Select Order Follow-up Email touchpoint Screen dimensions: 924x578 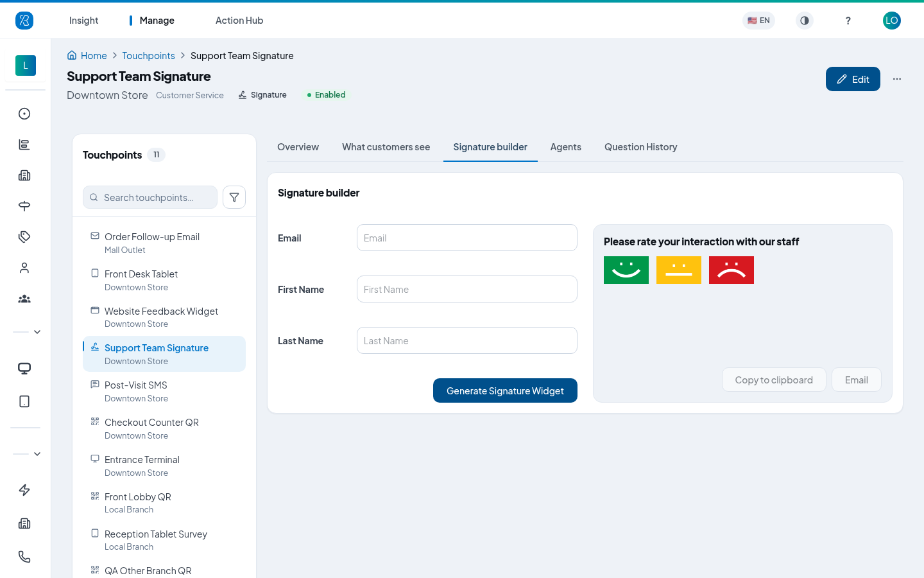point(164,243)
